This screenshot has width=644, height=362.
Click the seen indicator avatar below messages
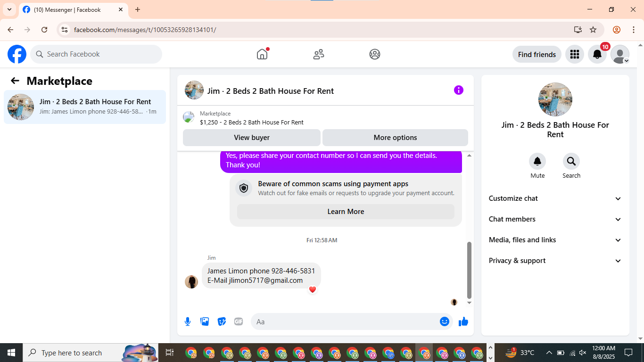(x=454, y=302)
